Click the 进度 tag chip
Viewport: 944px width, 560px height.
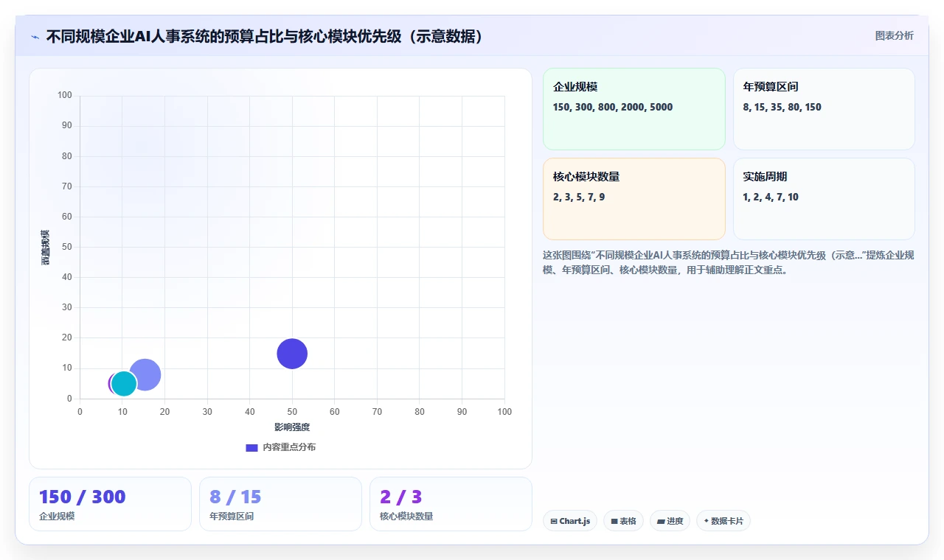pos(670,521)
